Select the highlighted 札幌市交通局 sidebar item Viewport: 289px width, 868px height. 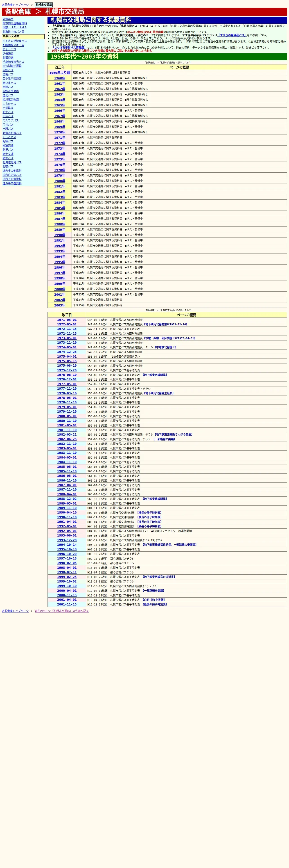click(23, 36)
